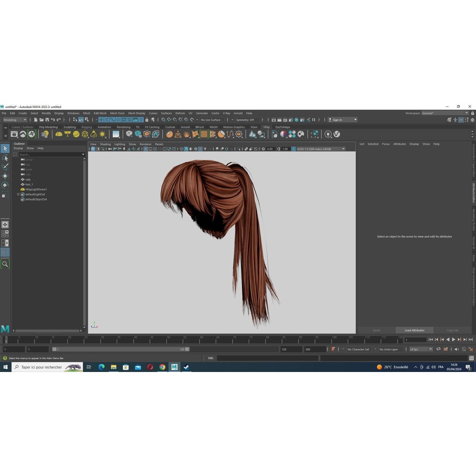Activate the Move tool in the toolbox
The image size is (476, 476).
(x=5, y=176)
